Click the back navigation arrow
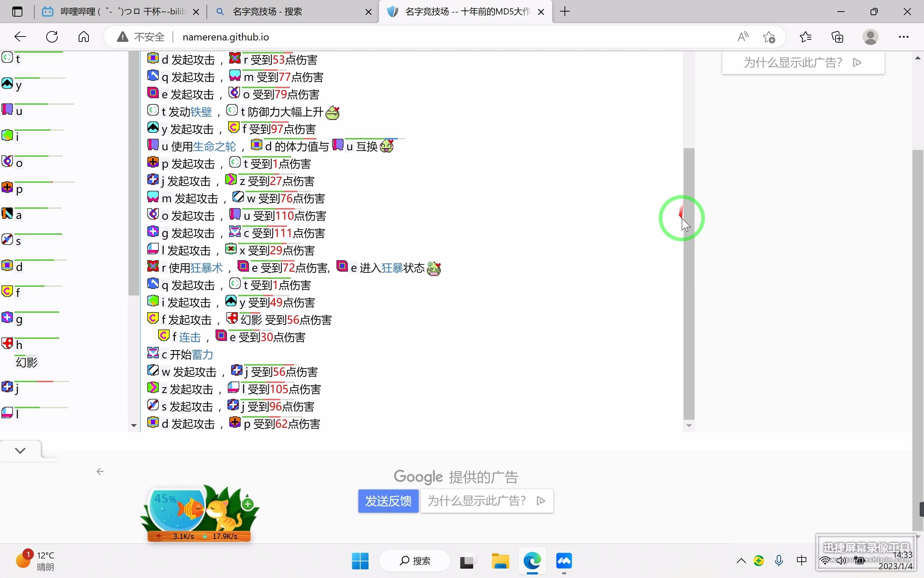This screenshot has height=578, width=924. [20, 37]
